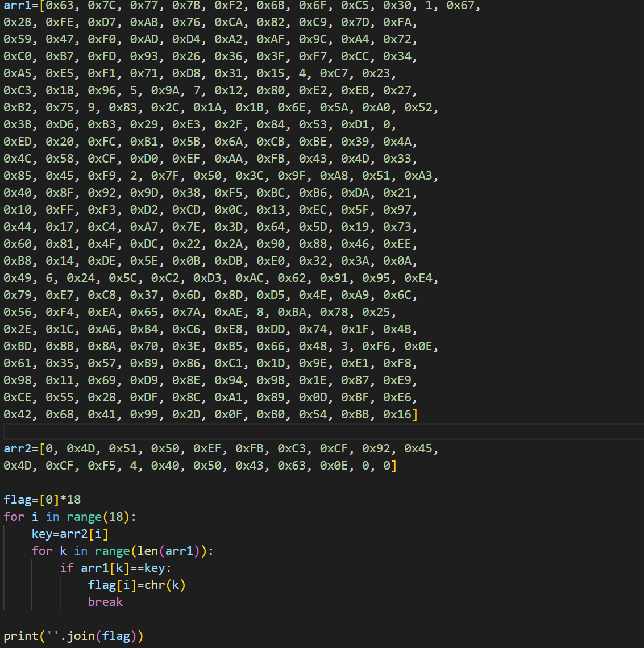Click the value 0xED in arr1
The width and height of the screenshot is (644, 648).
(x=18, y=142)
